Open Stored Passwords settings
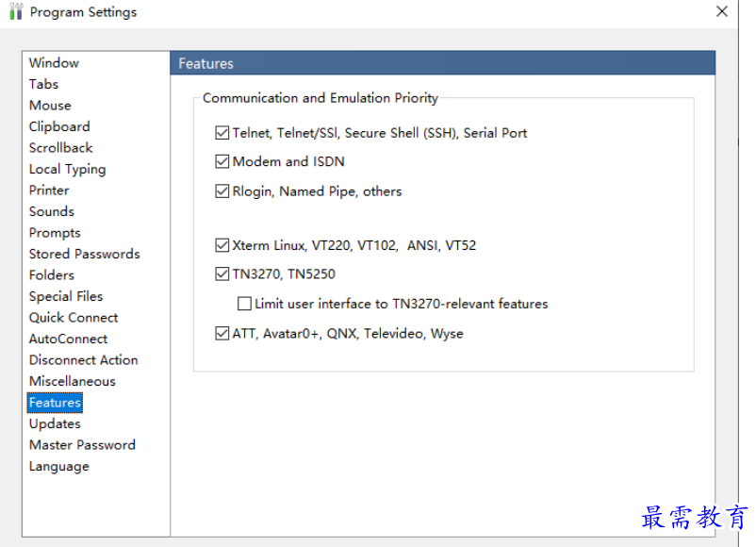756x547 pixels. point(85,254)
